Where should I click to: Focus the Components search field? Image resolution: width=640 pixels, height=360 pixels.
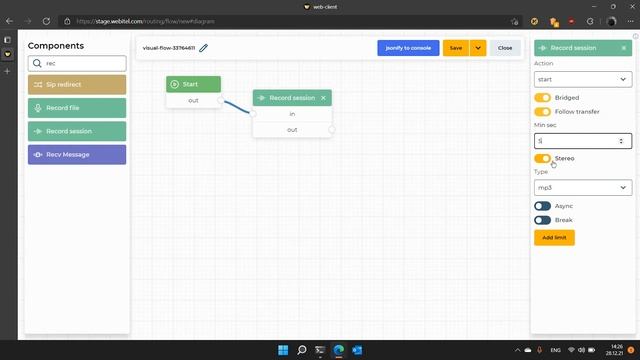coord(77,63)
